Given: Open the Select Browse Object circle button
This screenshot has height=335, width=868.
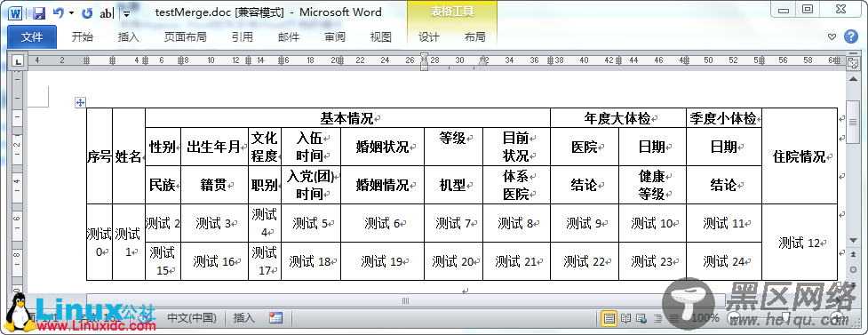Looking at the screenshot, I should click(853, 269).
